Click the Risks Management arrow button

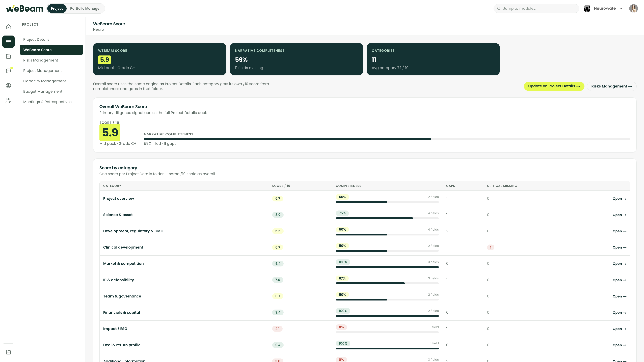(611, 86)
